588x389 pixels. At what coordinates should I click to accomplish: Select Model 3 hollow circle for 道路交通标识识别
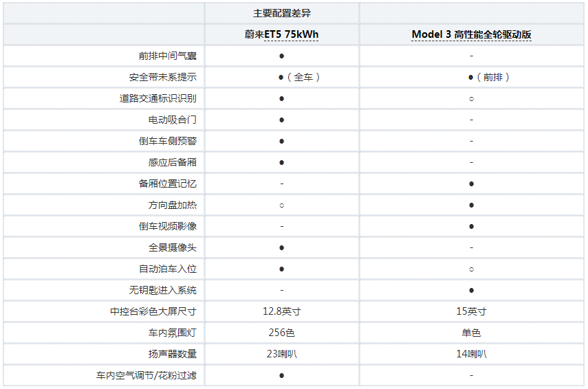click(x=471, y=99)
